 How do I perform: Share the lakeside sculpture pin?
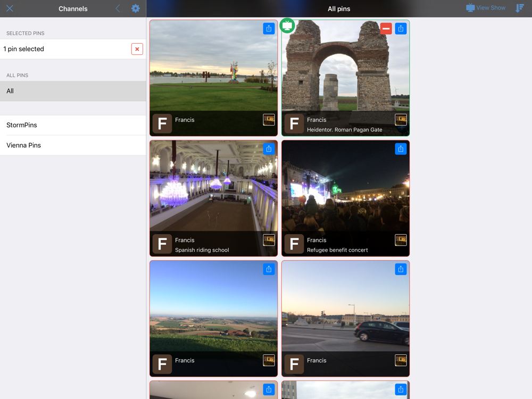coord(269,29)
